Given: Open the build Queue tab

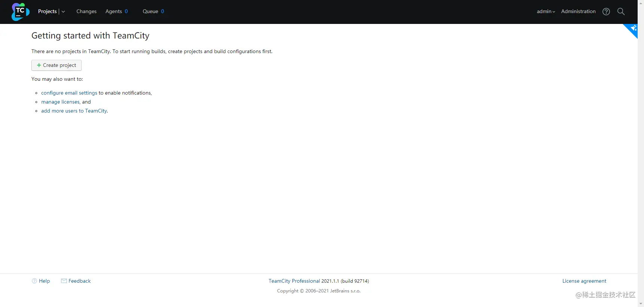Looking at the screenshot, I should pyautogui.click(x=153, y=12).
